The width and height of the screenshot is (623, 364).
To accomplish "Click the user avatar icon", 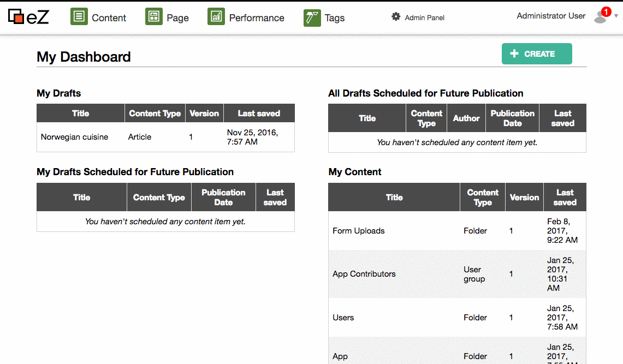I will point(600,18).
